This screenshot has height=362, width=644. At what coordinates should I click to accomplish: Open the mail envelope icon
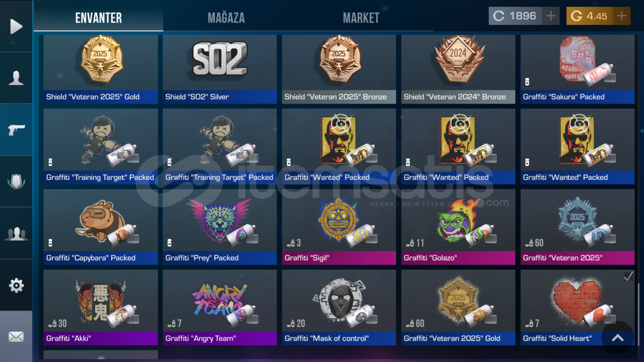(16, 337)
